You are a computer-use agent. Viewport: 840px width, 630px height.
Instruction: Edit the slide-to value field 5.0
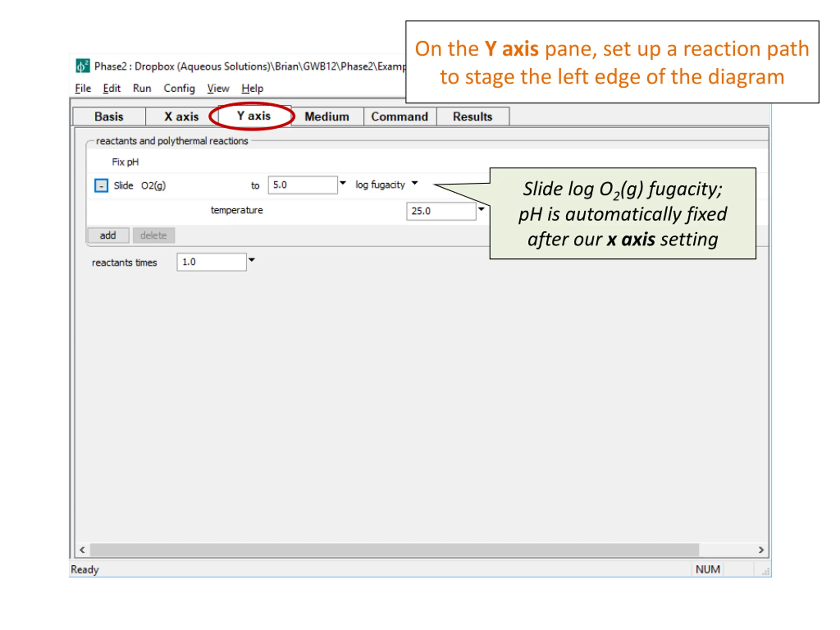[303, 185]
